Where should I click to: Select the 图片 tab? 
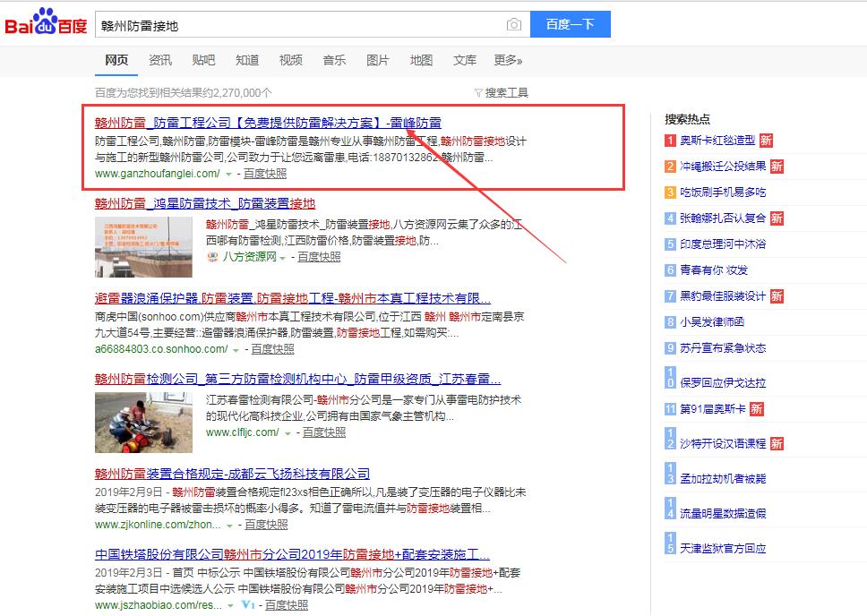(x=378, y=60)
